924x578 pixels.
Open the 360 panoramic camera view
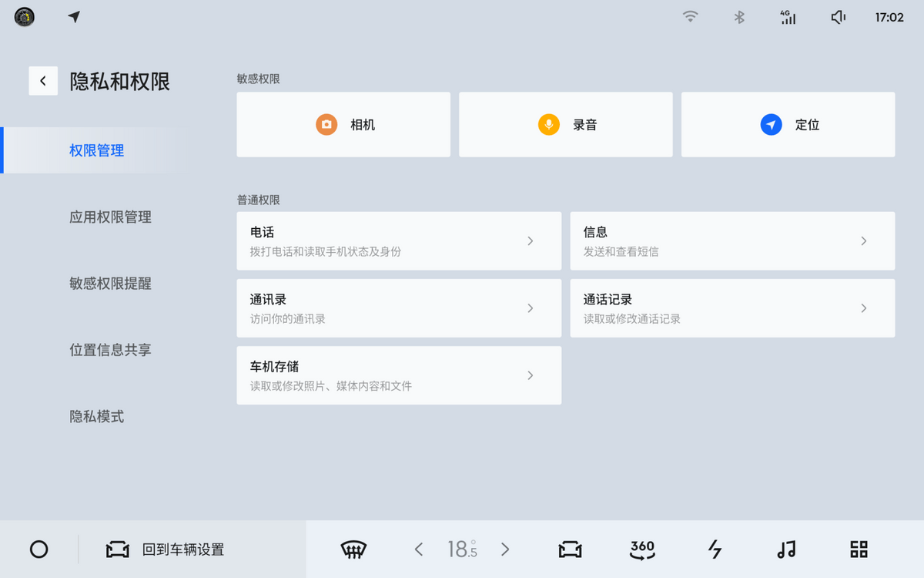[x=641, y=549]
